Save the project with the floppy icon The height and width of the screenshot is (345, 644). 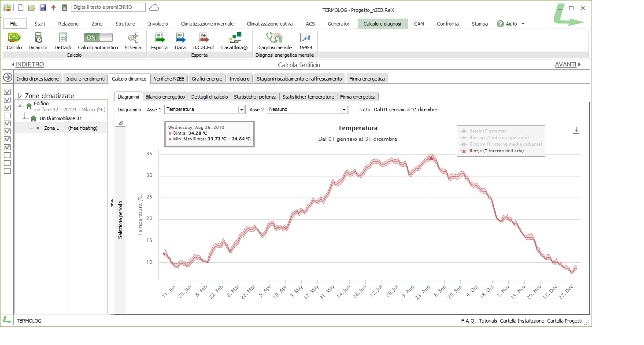pos(43,7)
